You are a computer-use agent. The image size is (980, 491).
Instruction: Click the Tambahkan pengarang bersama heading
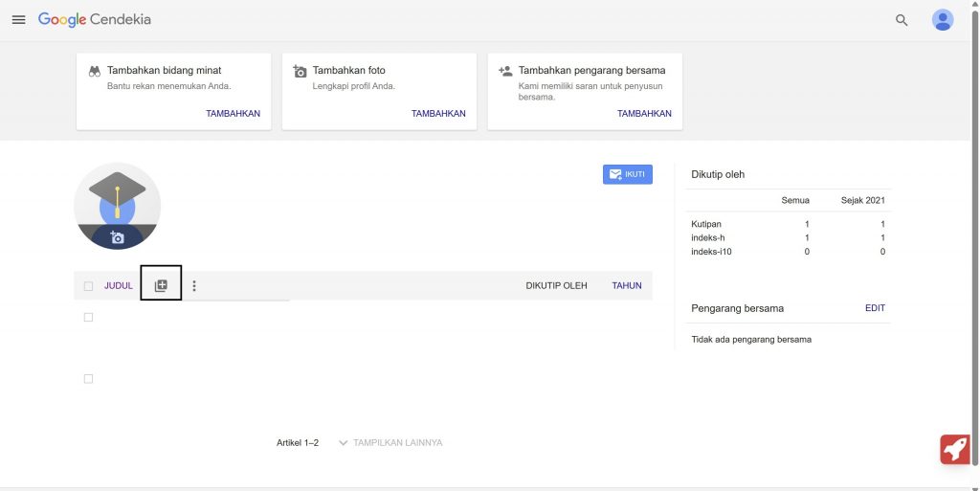click(x=591, y=71)
